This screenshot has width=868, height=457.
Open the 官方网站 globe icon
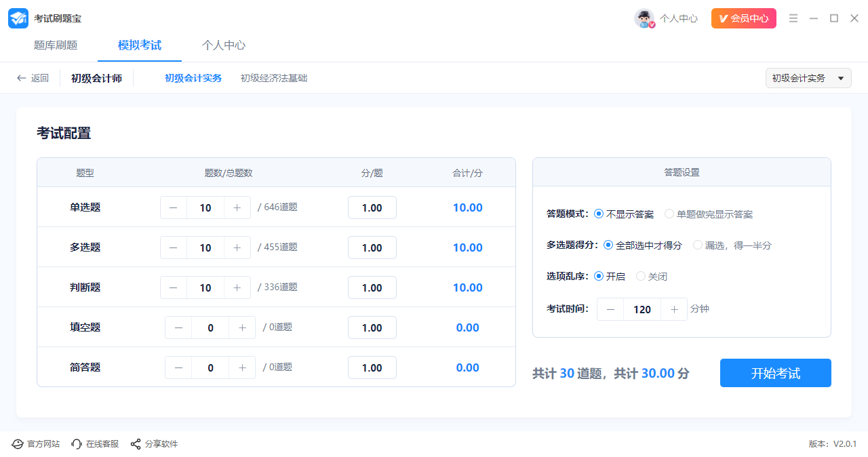pyautogui.click(x=18, y=444)
